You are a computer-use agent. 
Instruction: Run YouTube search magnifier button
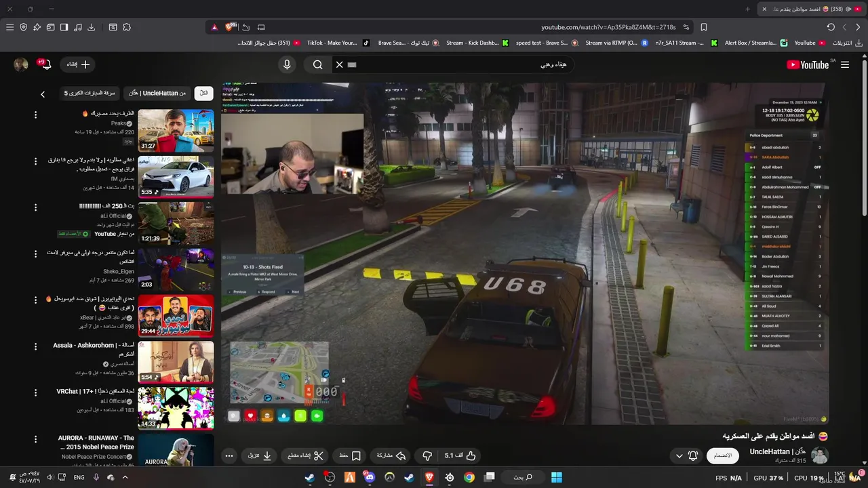pos(317,64)
